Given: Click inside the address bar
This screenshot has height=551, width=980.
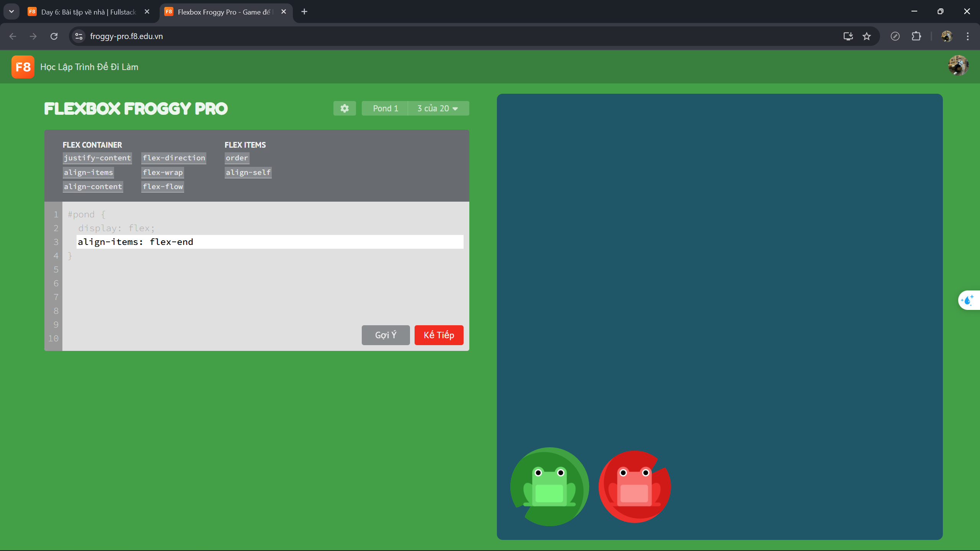Looking at the screenshot, I should pyautogui.click(x=268, y=36).
